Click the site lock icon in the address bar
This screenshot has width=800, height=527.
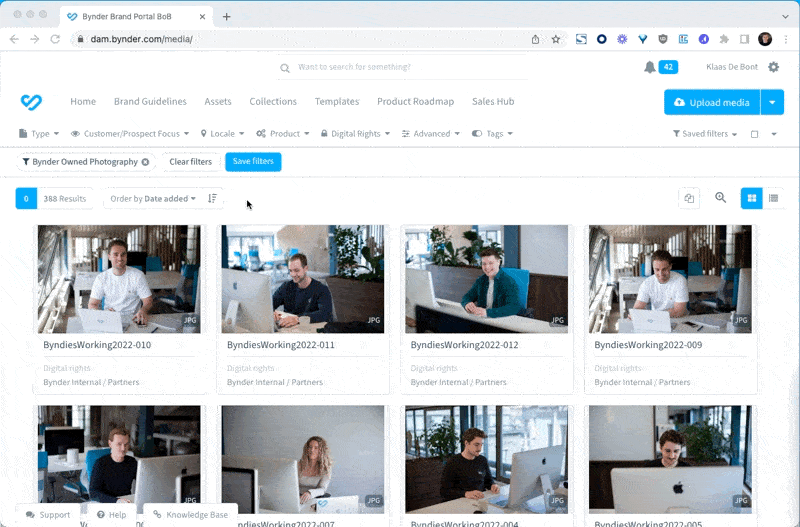81,39
